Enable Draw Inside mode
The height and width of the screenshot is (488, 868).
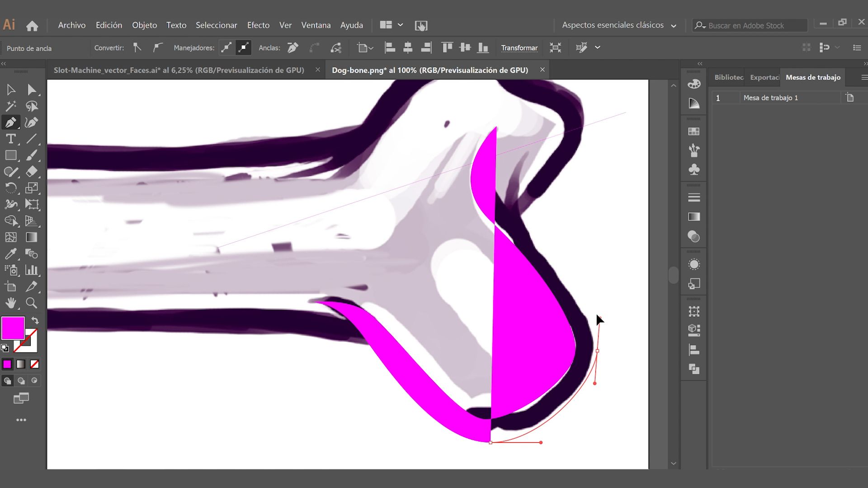click(x=34, y=381)
